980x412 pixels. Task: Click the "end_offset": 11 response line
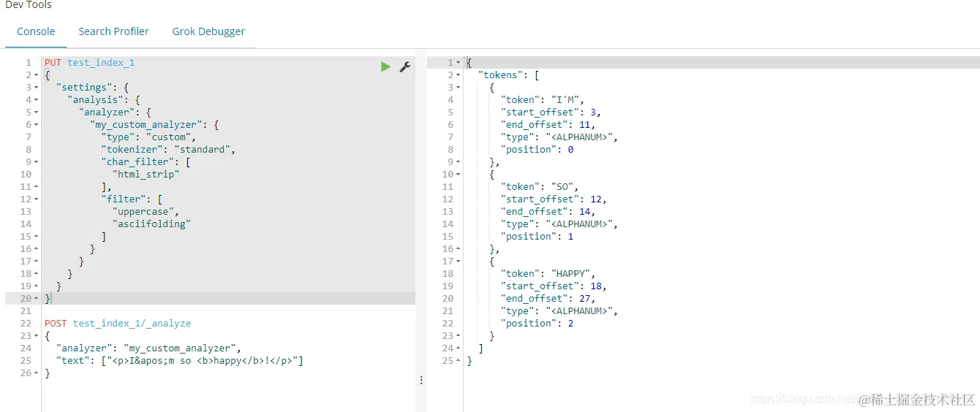point(549,125)
